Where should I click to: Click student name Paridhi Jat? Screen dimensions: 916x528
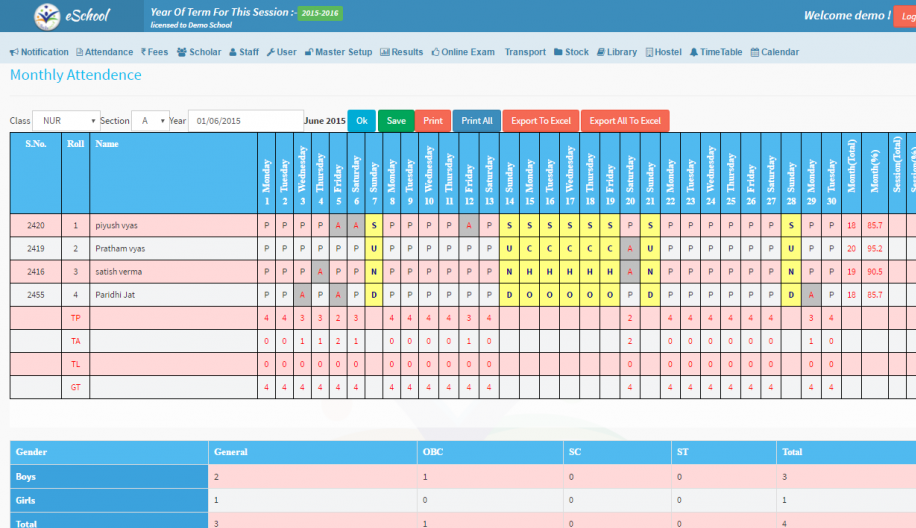[x=115, y=295]
